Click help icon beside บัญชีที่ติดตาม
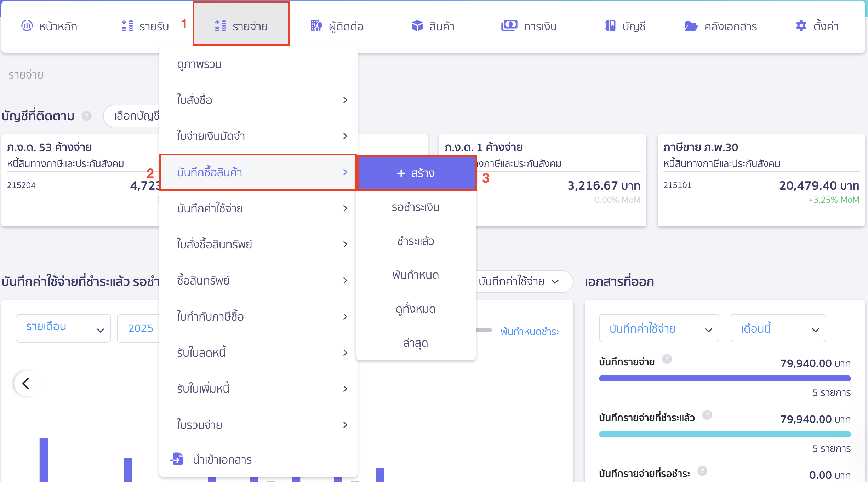Image resolution: width=868 pixels, height=482 pixels. click(87, 116)
